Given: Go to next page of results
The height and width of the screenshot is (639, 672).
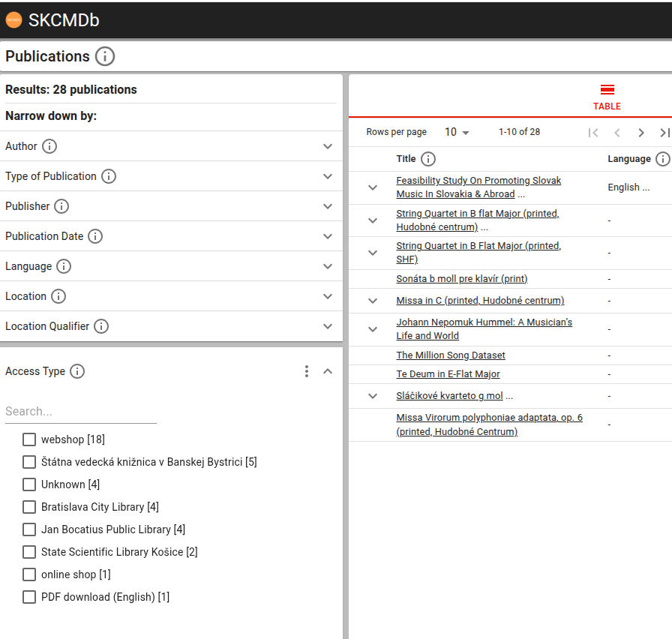Looking at the screenshot, I should (x=641, y=133).
